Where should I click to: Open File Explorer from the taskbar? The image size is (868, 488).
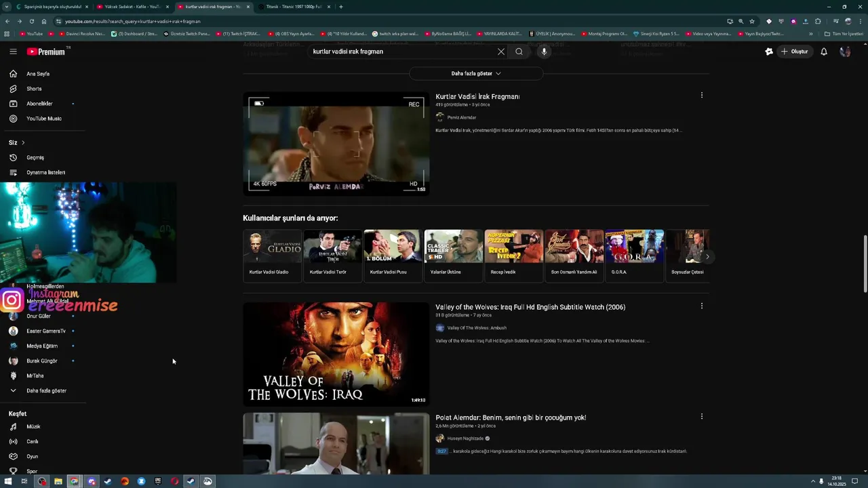click(58, 481)
